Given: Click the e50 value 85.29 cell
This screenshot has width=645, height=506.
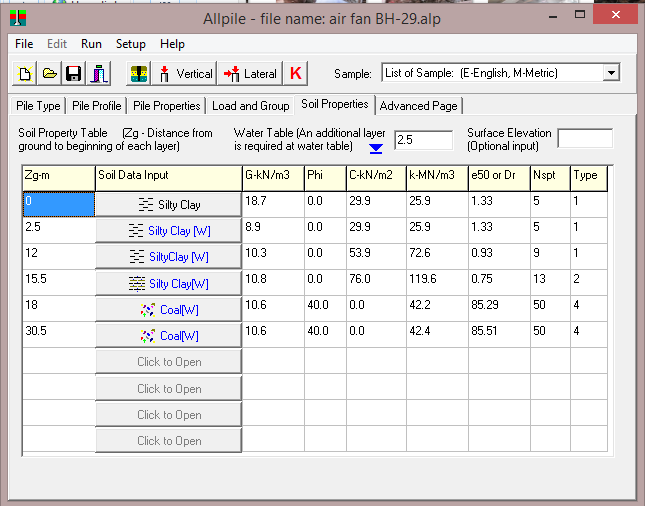Looking at the screenshot, I should click(x=499, y=309).
